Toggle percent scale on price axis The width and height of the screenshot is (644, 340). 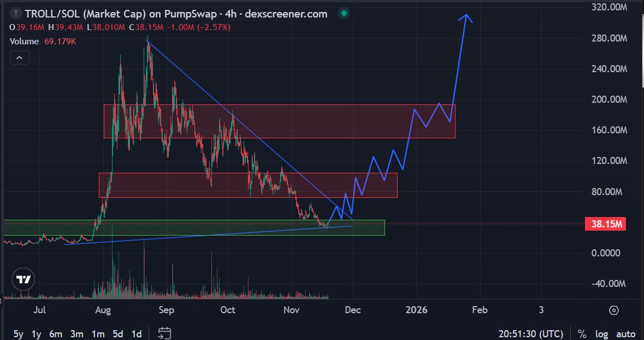[581, 333]
